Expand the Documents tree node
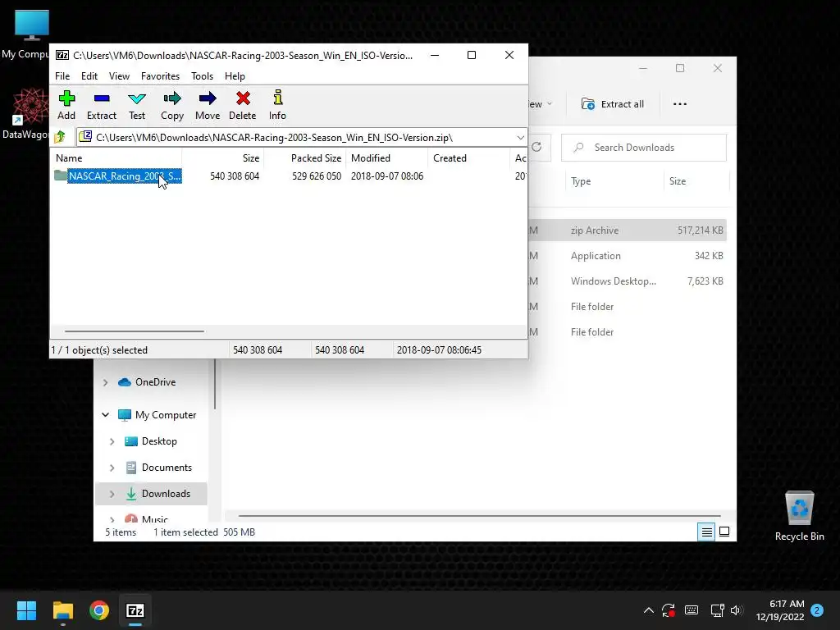 pyautogui.click(x=112, y=468)
